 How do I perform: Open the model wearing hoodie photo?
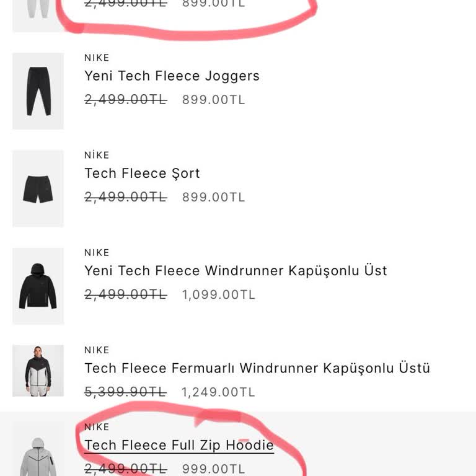tap(38, 371)
